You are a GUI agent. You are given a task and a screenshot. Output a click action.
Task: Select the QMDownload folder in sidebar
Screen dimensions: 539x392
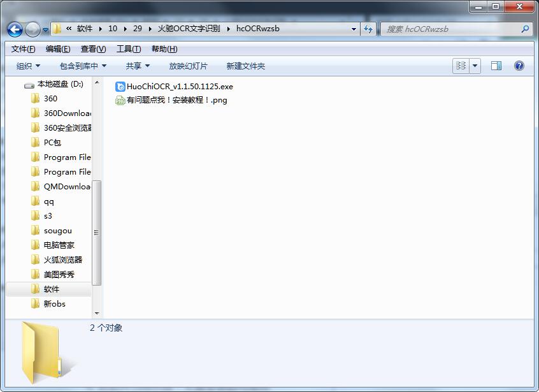68,187
